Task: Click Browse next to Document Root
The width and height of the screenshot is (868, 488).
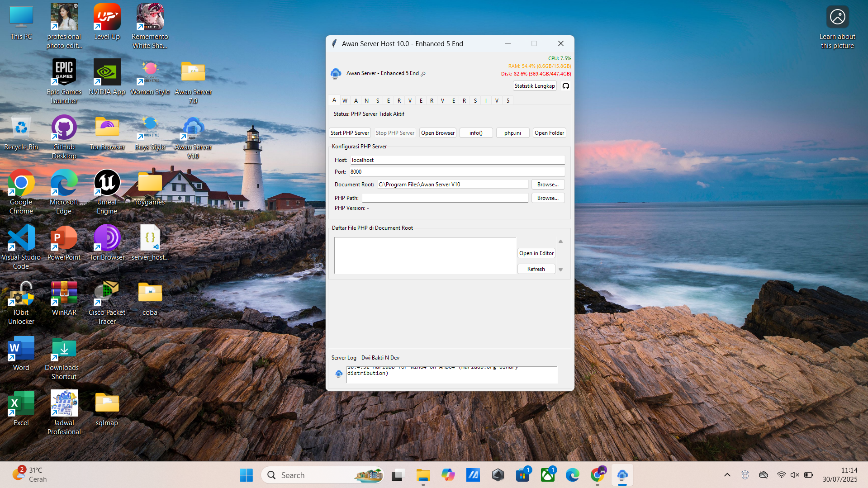Action: coord(548,185)
